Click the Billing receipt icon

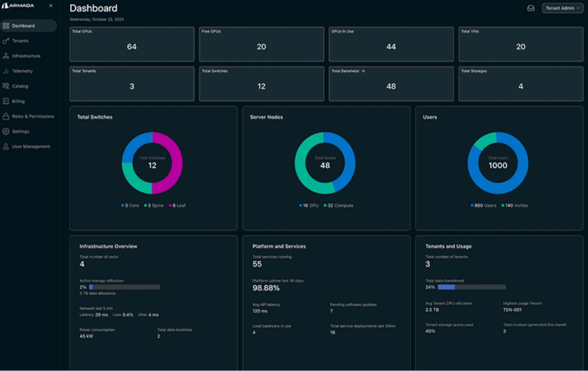pyautogui.click(x=6, y=101)
